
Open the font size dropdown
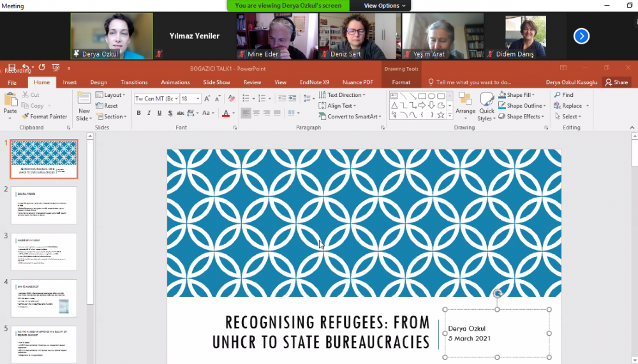click(198, 99)
